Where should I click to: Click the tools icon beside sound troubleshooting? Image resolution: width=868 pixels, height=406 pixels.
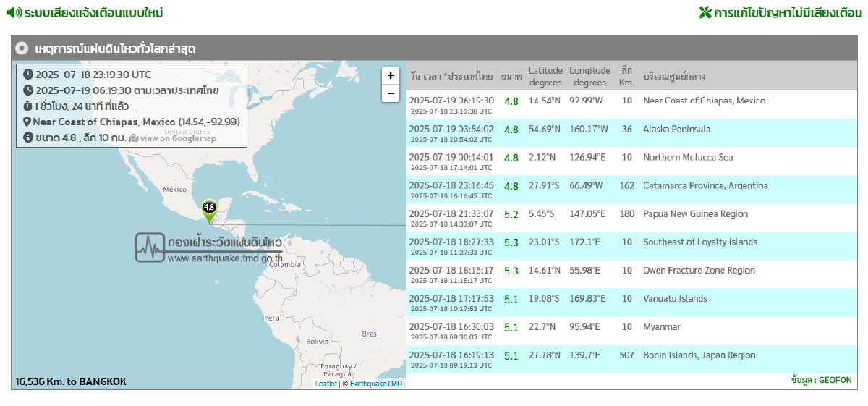click(x=705, y=13)
